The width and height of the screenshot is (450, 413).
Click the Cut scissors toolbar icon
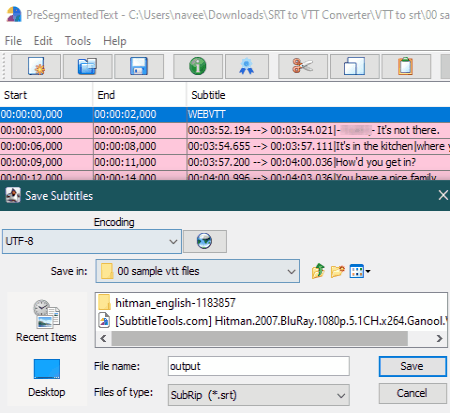point(303,66)
